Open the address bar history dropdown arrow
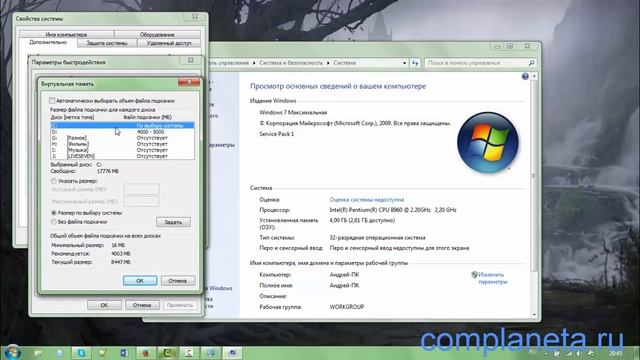Screen dimensions: 640x360 [x=404, y=63]
